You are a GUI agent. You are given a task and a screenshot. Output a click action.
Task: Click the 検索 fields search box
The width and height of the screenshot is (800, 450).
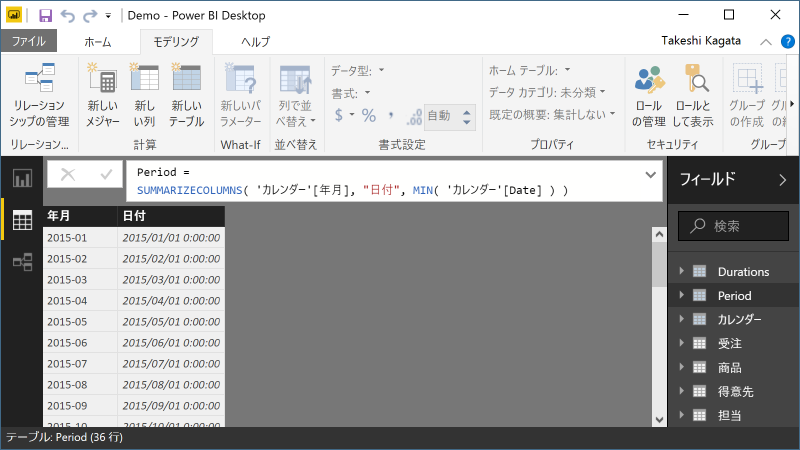(x=734, y=226)
